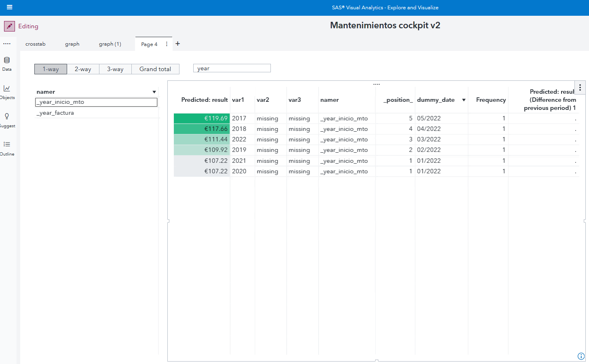Open the Suggest panel
Viewport: 589px width, 364px height.
[x=6, y=120]
